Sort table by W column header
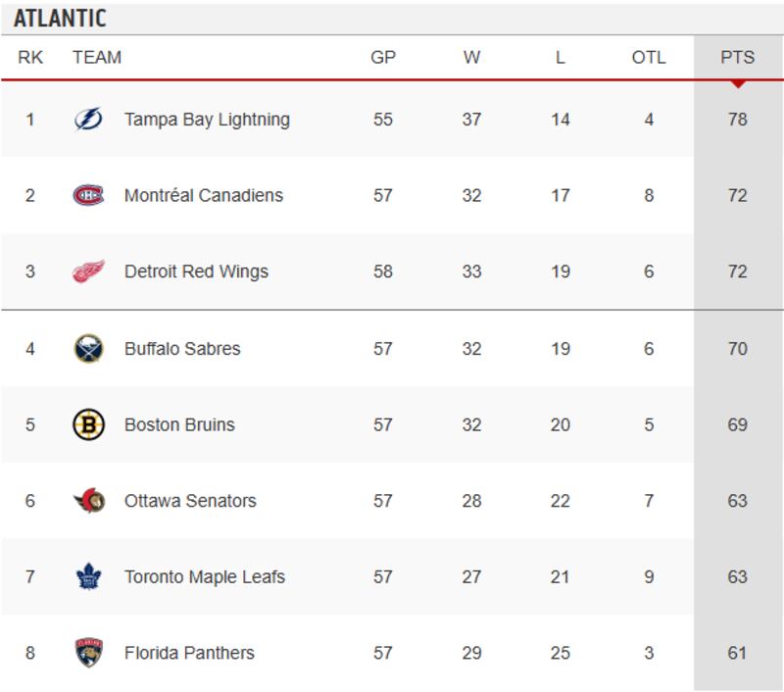 point(472,57)
